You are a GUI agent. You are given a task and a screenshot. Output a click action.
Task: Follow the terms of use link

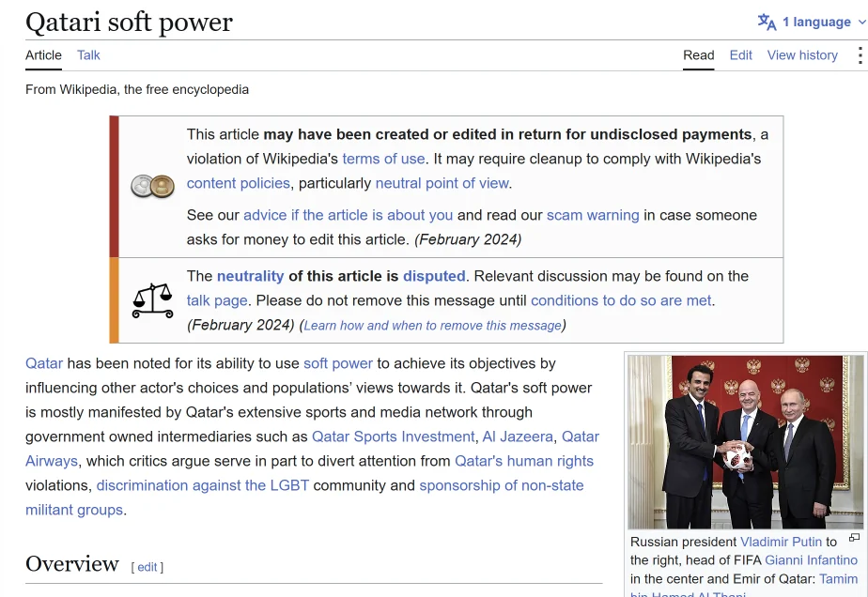click(x=383, y=159)
